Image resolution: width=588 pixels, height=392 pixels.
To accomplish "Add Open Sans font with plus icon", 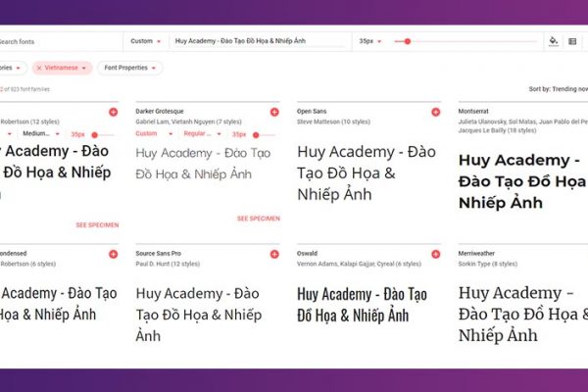I will pyautogui.click(x=436, y=112).
